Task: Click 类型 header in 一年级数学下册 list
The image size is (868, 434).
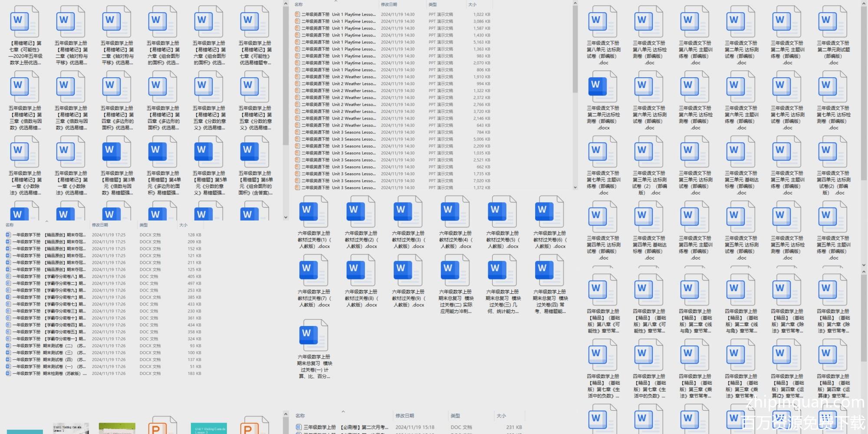Action: click(x=144, y=225)
